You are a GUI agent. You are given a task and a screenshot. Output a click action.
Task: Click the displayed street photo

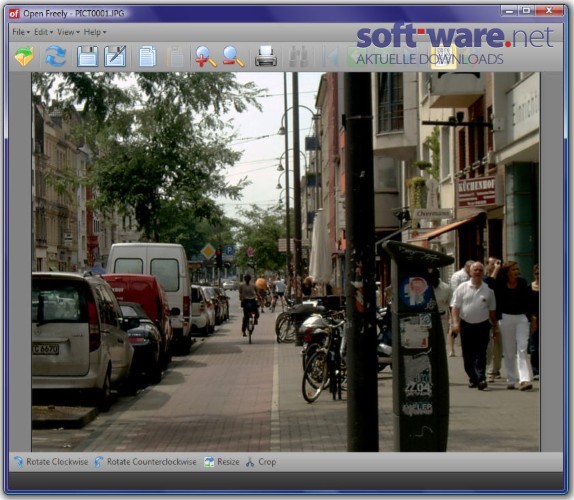pos(286,262)
